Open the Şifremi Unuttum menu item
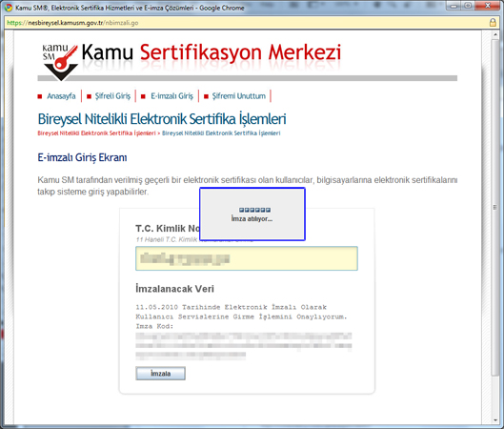 pos(239,96)
